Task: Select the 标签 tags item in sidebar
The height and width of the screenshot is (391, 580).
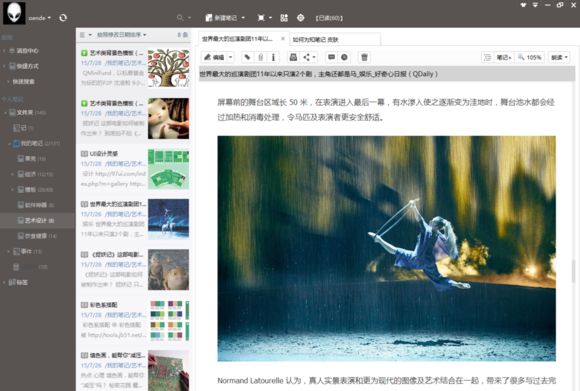Action: tap(18, 282)
